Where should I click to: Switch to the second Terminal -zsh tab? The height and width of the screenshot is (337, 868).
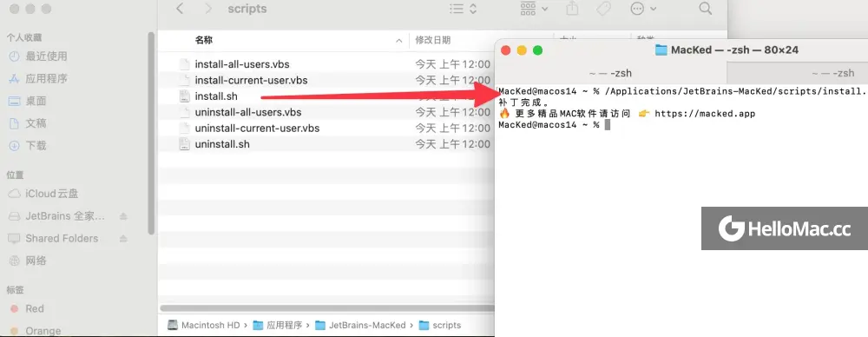(x=797, y=73)
